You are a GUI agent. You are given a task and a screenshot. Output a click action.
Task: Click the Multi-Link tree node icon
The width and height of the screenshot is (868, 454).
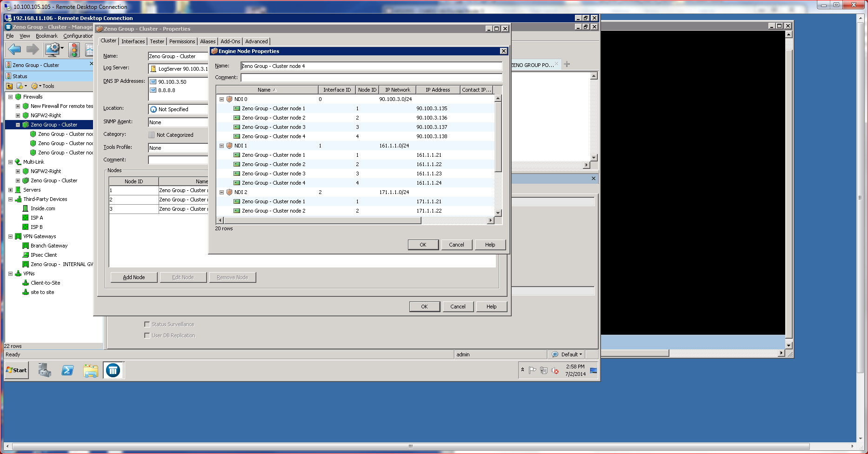pos(18,162)
